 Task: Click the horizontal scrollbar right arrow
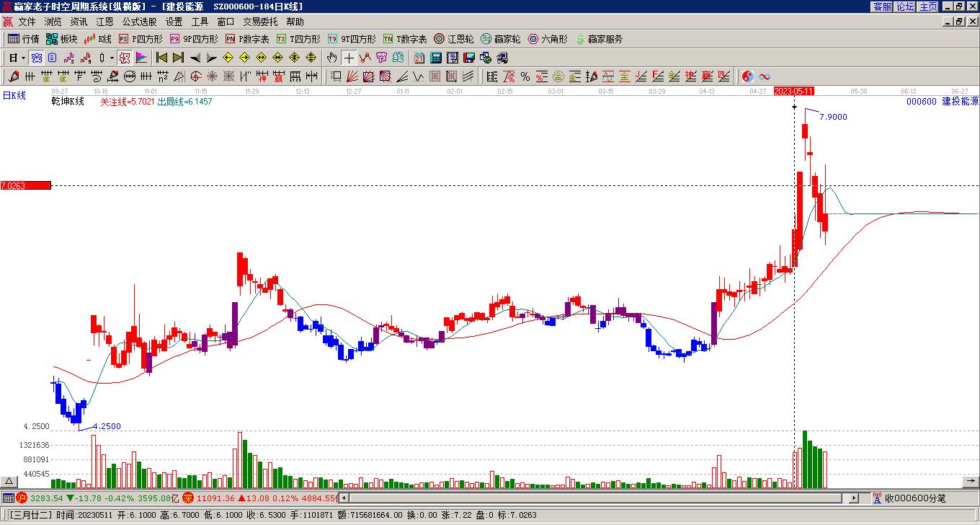point(854,498)
